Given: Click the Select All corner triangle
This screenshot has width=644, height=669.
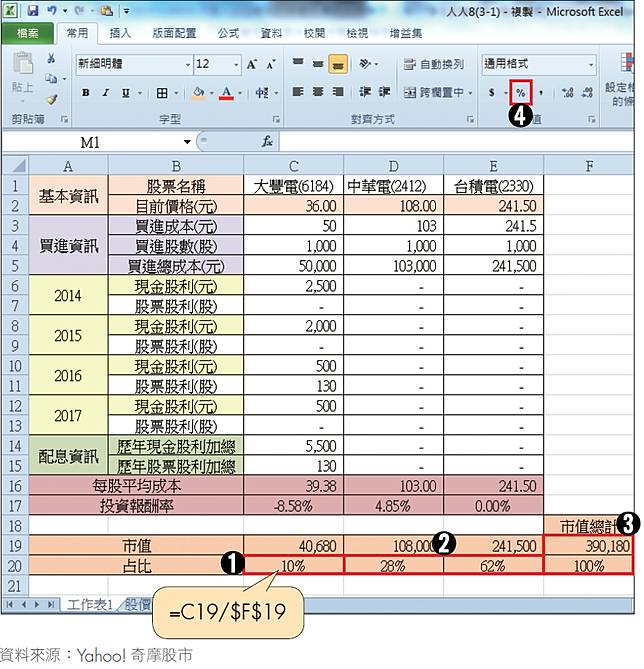Looking at the screenshot, I should coord(16,166).
